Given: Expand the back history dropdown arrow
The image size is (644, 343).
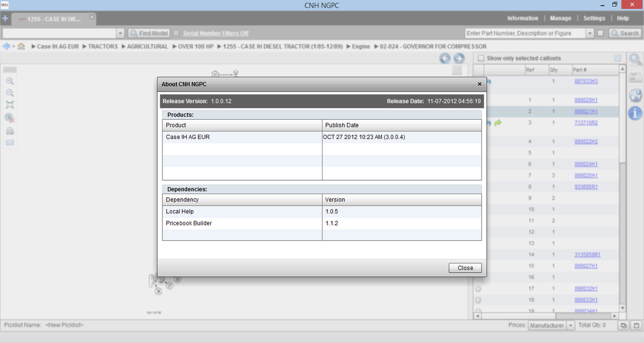Looking at the screenshot, I should point(14,46).
